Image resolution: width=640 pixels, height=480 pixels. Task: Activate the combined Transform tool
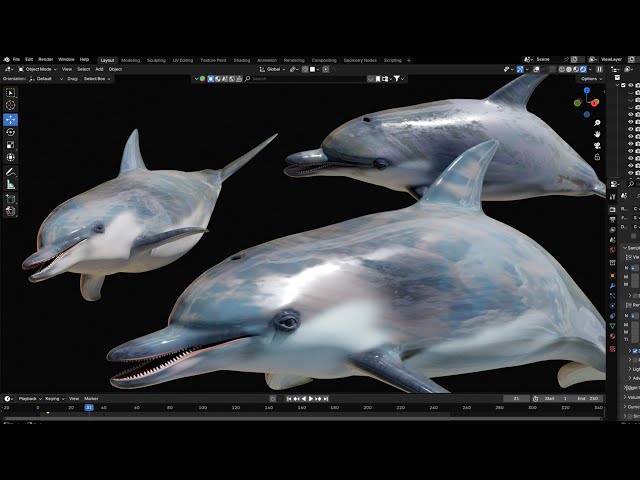click(10, 157)
